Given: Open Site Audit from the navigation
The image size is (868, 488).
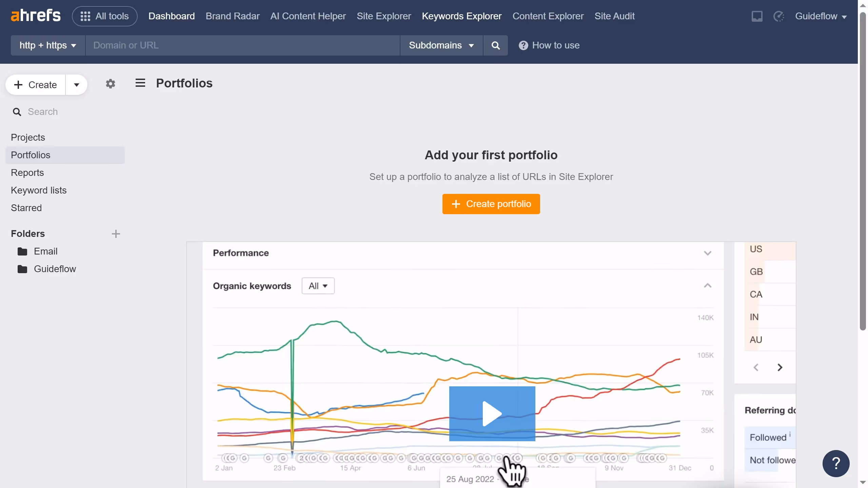Looking at the screenshot, I should pyautogui.click(x=614, y=16).
